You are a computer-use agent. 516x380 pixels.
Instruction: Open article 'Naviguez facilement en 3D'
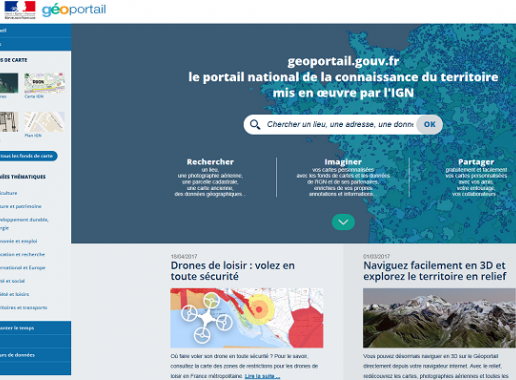pyautogui.click(x=435, y=271)
